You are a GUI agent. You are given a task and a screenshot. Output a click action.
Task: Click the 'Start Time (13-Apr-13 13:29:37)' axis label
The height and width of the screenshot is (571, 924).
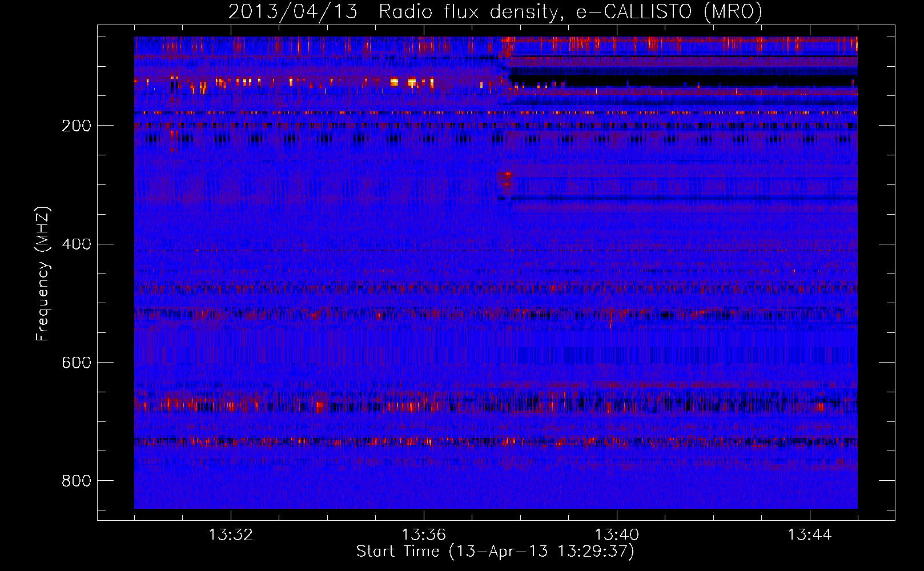point(495,552)
